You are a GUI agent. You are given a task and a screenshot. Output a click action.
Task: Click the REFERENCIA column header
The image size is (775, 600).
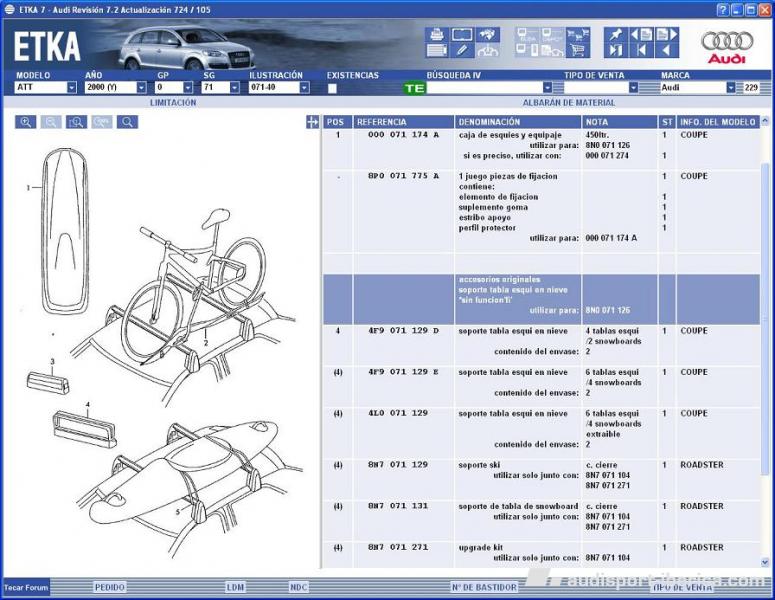[x=403, y=122]
